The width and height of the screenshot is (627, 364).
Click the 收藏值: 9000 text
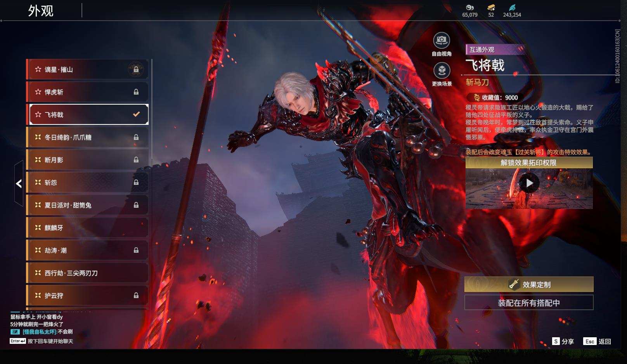point(500,98)
